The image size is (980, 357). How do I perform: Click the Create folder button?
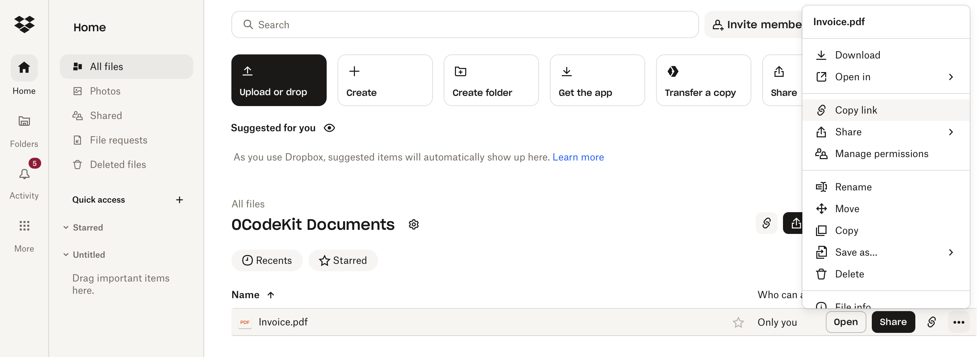(491, 80)
